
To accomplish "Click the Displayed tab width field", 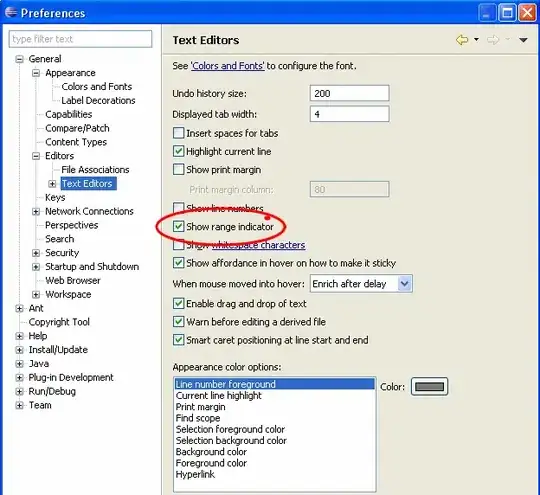I will pos(350,114).
